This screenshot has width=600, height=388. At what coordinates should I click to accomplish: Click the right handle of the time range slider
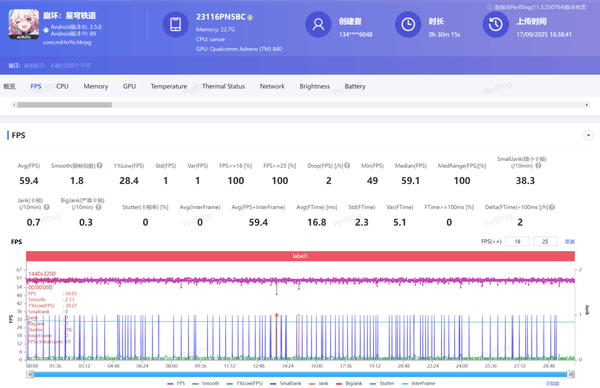[x=571, y=375]
